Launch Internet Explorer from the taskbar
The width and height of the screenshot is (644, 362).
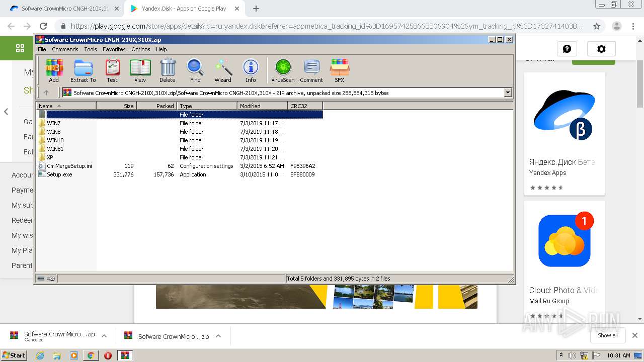[40, 355]
